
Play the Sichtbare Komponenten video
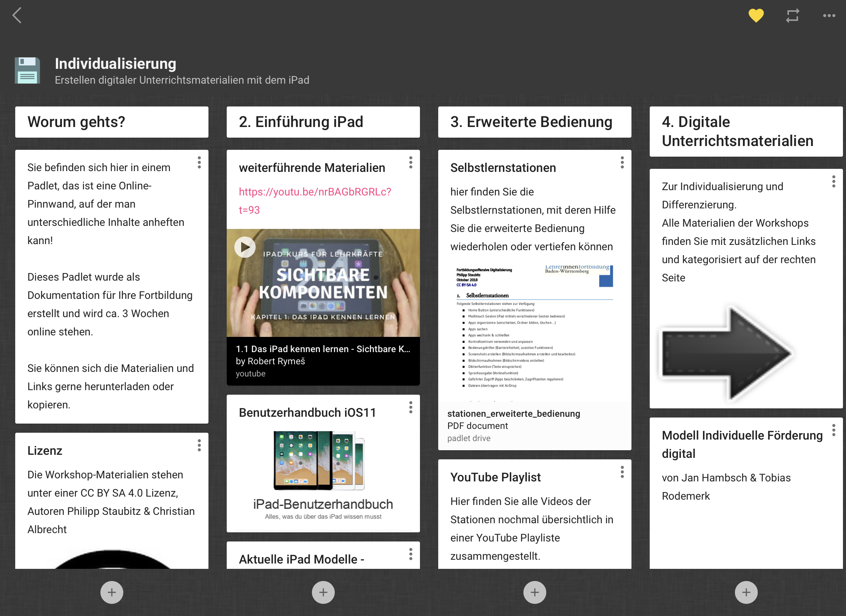(245, 247)
